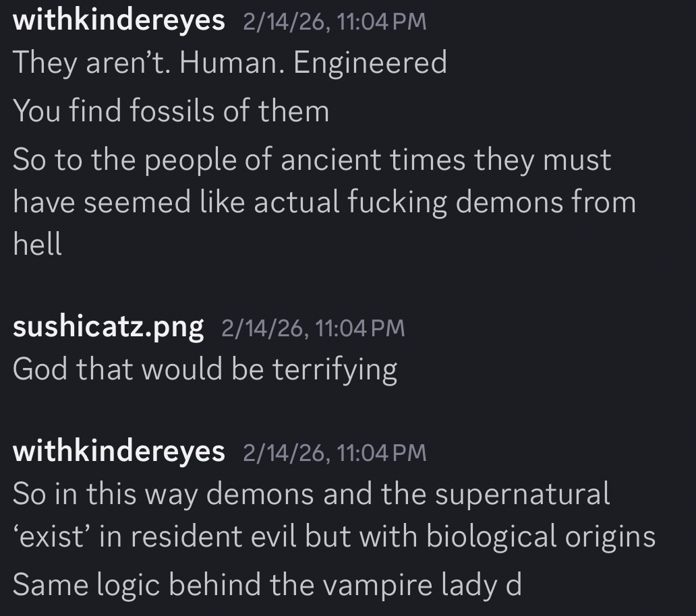Click the timestamp on the last withkindereyes message
The width and height of the screenshot is (696, 616).
pos(335,452)
